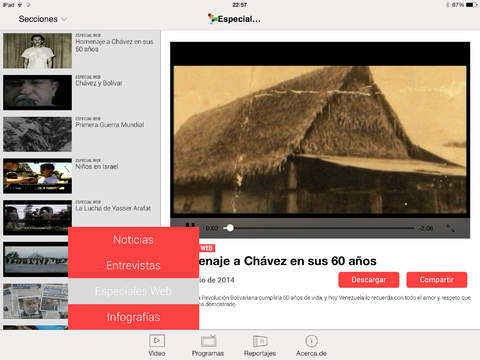The width and height of the screenshot is (480, 360).
Task: Open Homenaje a Chávez video thumbnail
Action: point(38,51)
